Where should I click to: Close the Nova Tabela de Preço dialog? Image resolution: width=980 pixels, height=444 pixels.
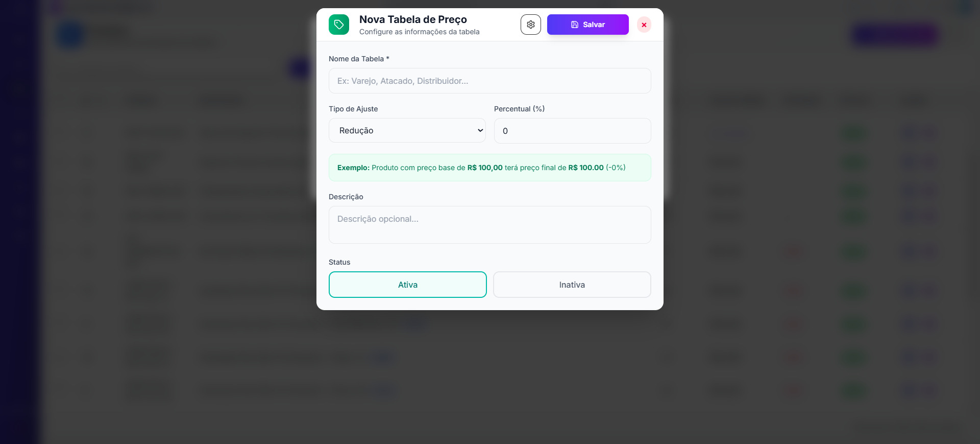pyautogui.click(x=644, y=25)
